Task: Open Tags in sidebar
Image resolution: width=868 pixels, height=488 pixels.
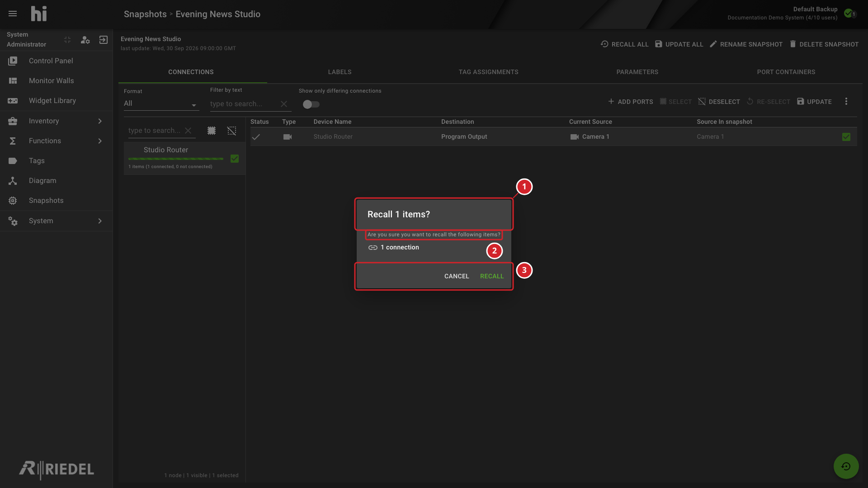Action: pos(57,160)
